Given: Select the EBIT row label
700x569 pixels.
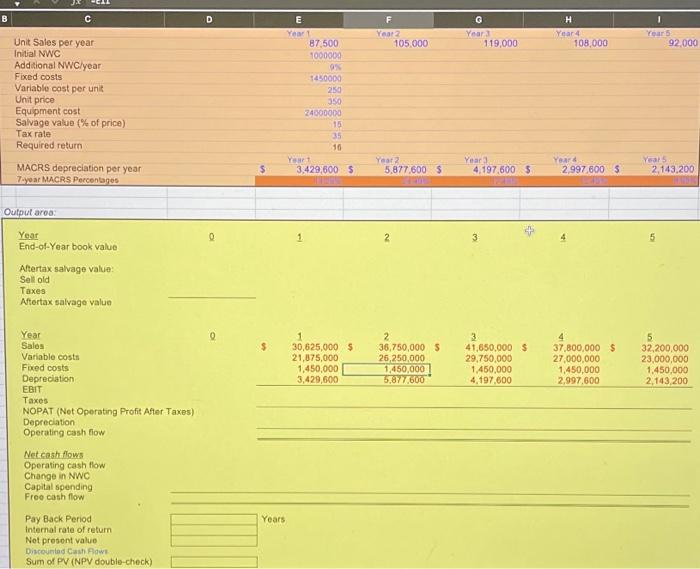Looking at the screenshot, I should (x=32, y=390).
